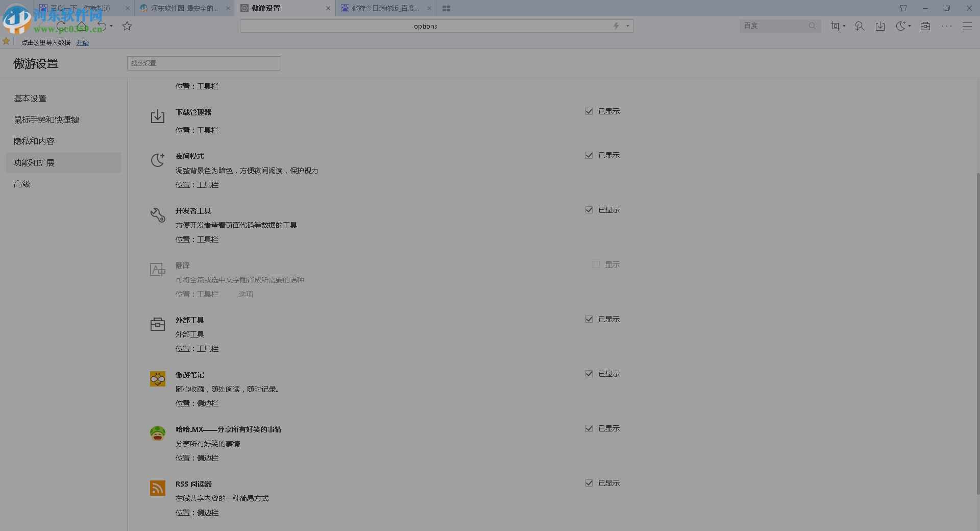
Task: Click the night mode moon icon in the settings list
Action: point(158,160)
